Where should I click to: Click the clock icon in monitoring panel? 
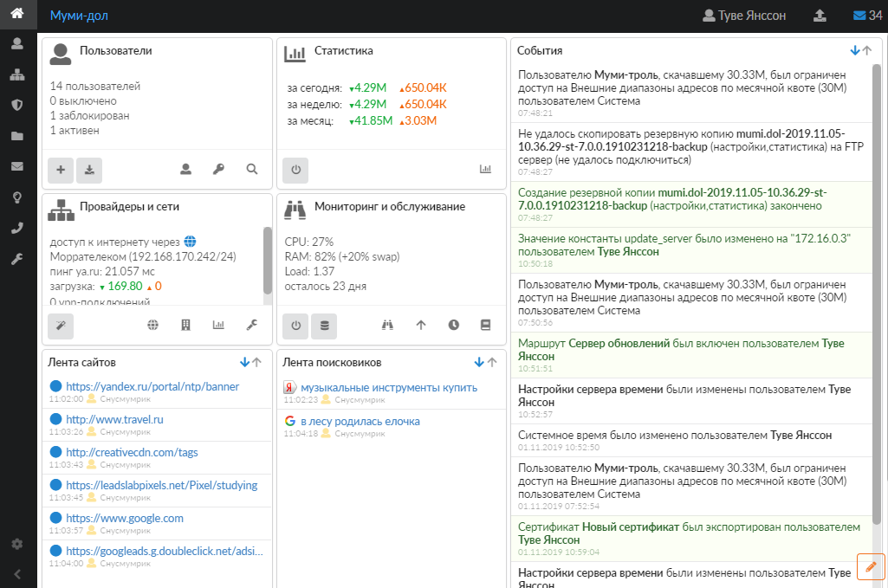(x=453, y=326)
